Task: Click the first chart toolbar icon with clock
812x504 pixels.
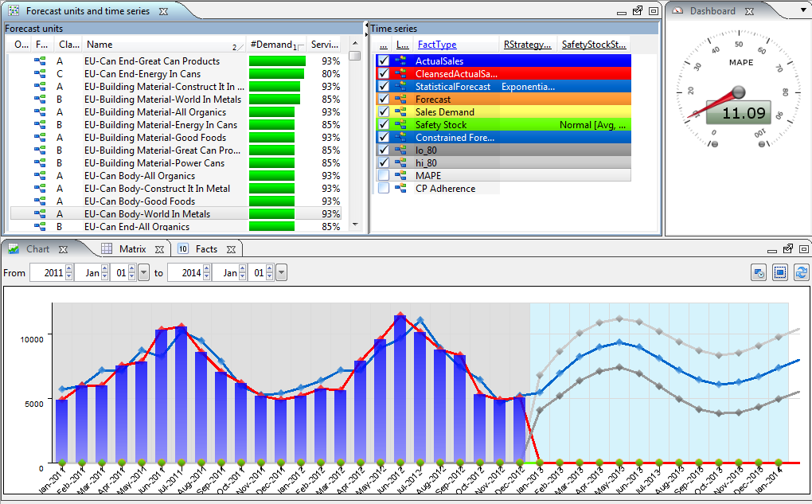Action: coord(759,272)
